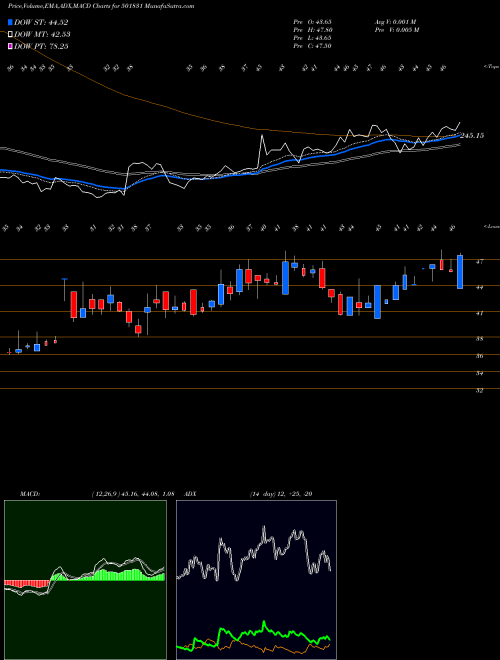Click the ADX '(14 day) 12, +25, -20' text
Image resolution: width=500 pixels, height=660 pixels.
(x=281, y=494)
